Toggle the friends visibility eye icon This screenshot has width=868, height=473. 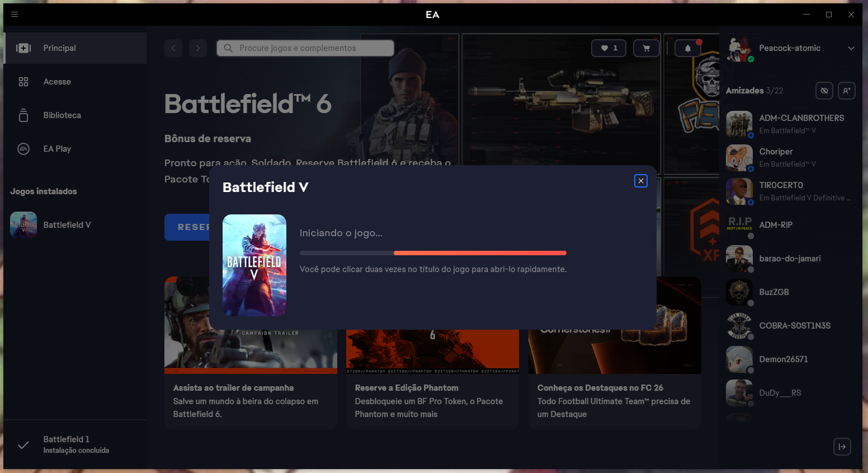pyautogui.click(x=824, y=91)
